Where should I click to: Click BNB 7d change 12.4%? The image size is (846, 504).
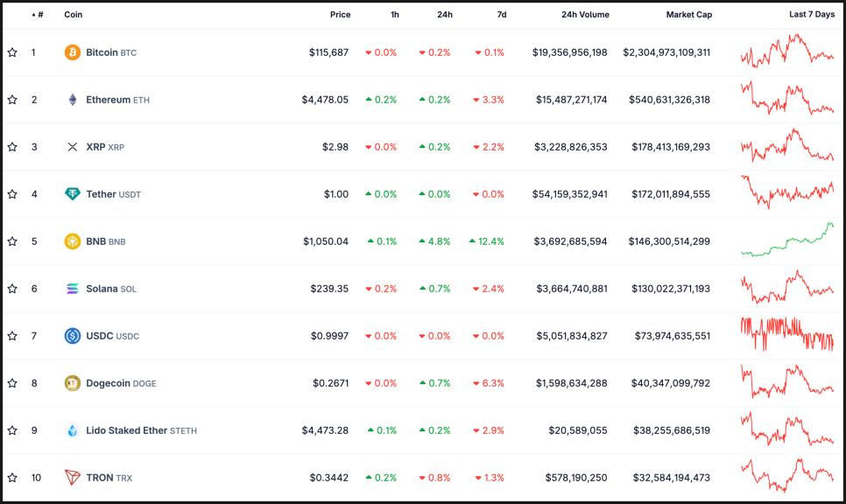487,241
